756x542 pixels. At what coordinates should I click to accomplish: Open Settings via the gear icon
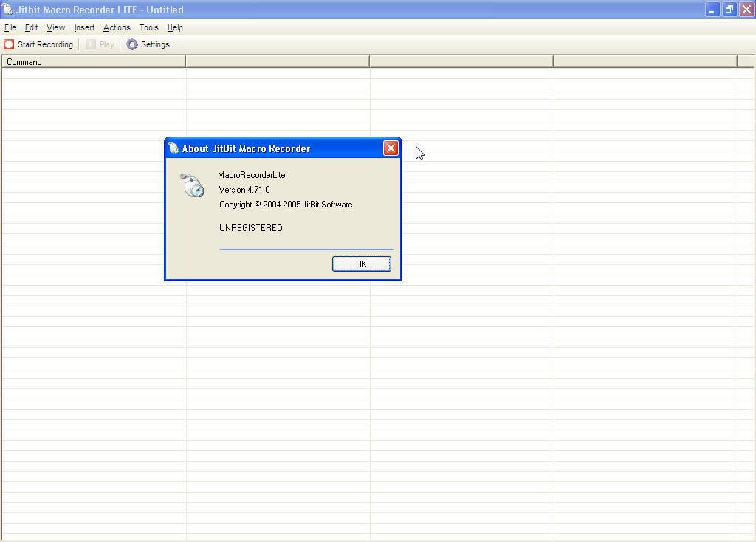tap(132, 44)
